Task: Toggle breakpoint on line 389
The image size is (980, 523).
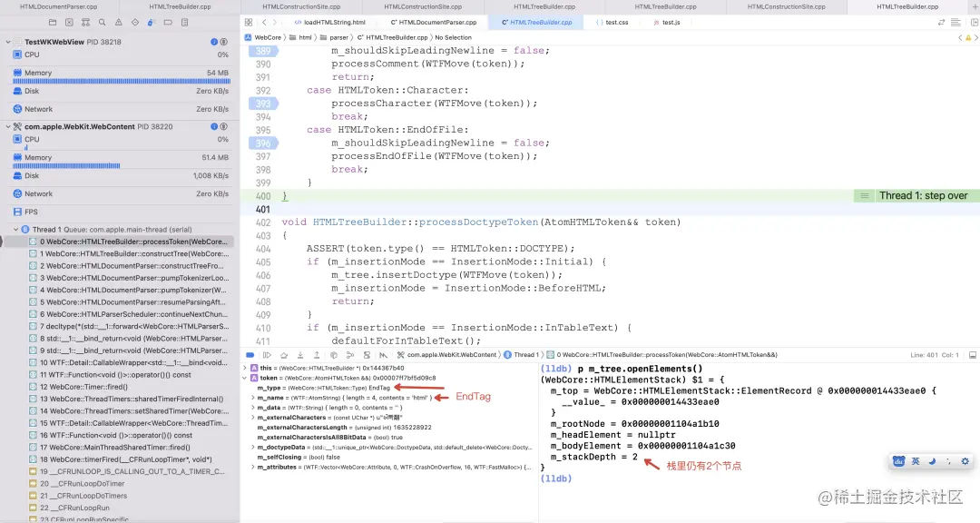Action: pyautogui.click(x=263, y=51)
